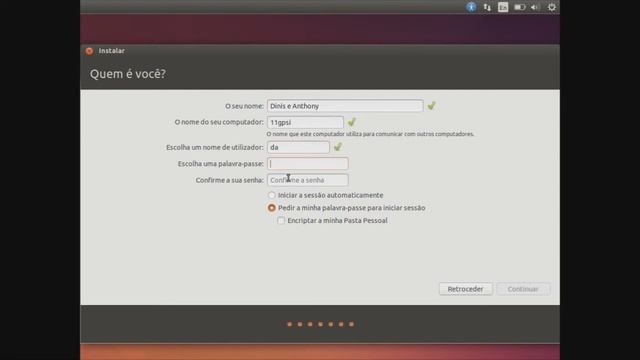Open the network connection indicator
The height and width of the screenshot is (360, 640).
point(487,7)
